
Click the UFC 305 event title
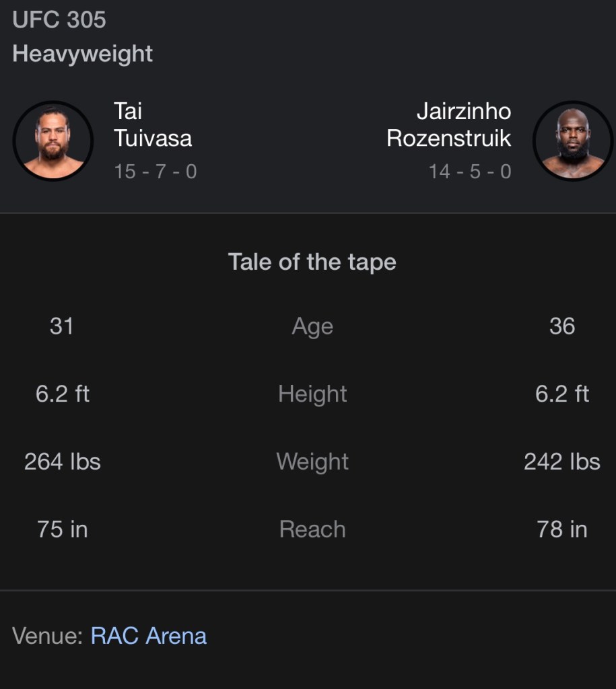point(59,20)
